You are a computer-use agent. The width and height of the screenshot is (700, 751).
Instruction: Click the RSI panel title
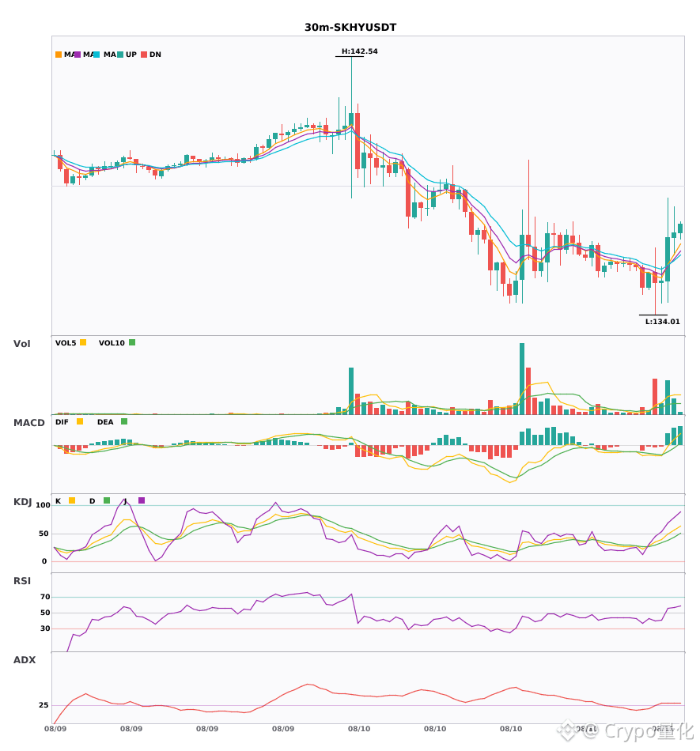click(x=22, y=581)
